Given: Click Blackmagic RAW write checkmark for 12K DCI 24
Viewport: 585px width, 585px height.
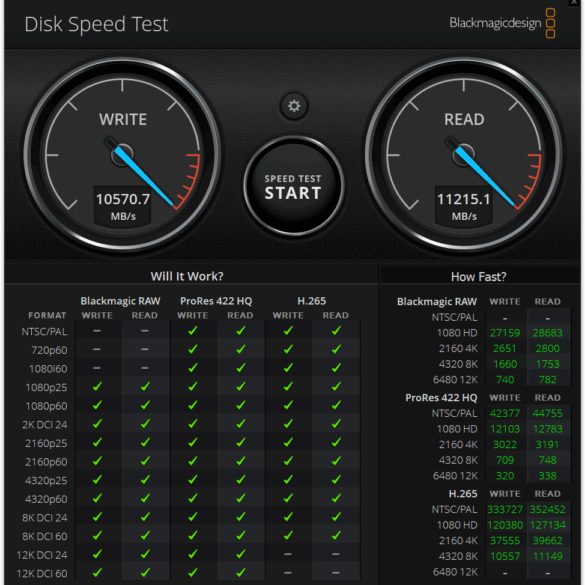Looking at the screenshot, I should pyautogui.click(x=97, y=554).
